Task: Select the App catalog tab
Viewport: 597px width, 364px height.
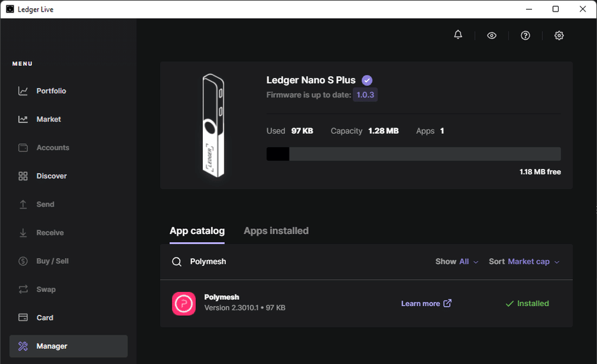Action: [197, 231]
